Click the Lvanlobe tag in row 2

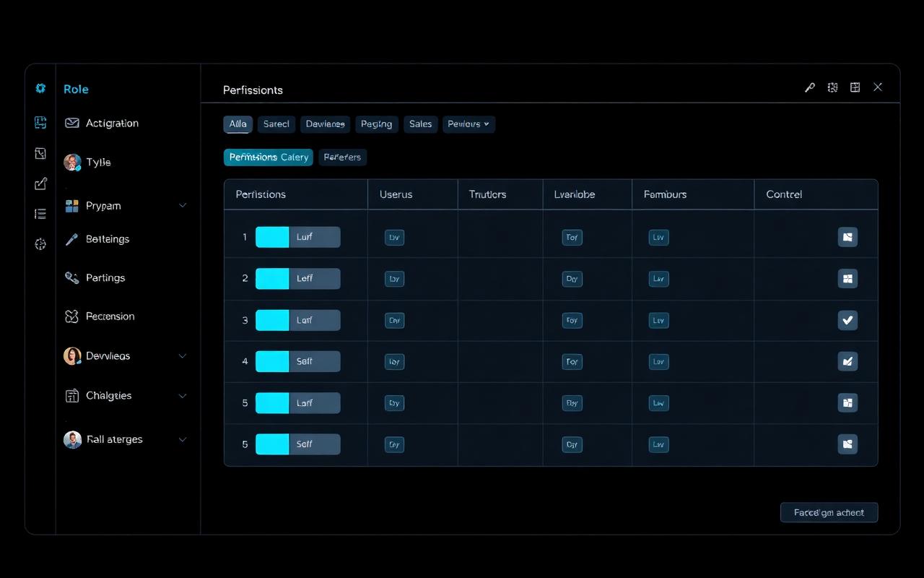point(572,278)
